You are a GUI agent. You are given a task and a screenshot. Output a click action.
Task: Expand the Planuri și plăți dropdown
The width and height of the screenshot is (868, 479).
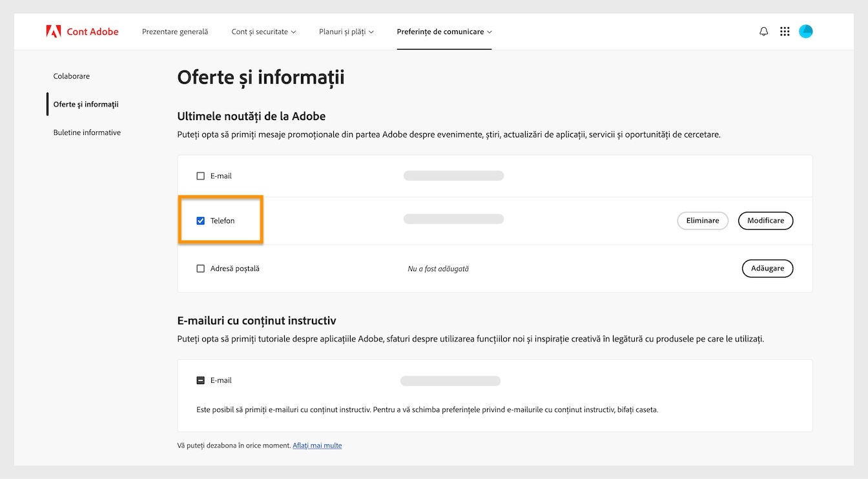pos(346,31)
